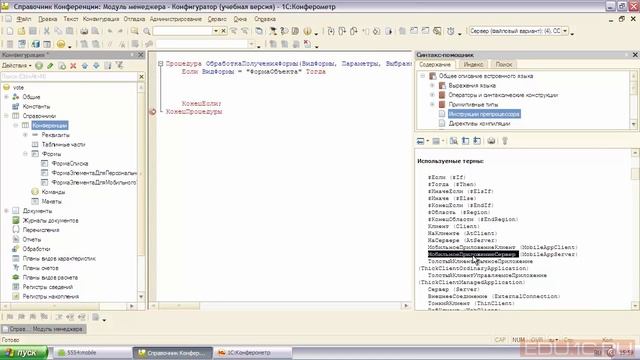Expand Выражения языка in Syntax helper
The width and height of the screenshot is (640, 360).
432,85
